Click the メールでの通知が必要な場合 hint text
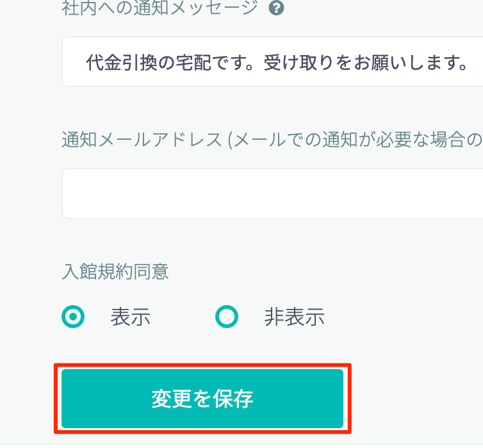Screen dimensions: 483x448 click(x=359, y=140)
